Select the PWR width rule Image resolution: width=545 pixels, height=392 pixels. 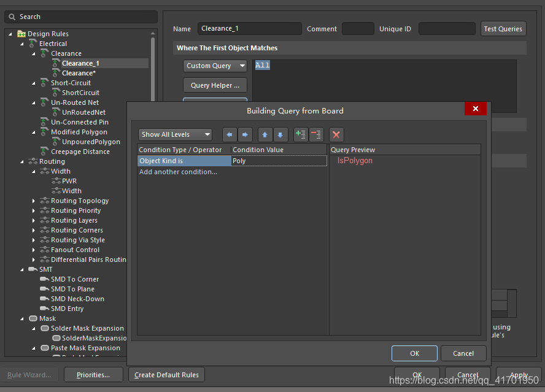click(69, 182)
